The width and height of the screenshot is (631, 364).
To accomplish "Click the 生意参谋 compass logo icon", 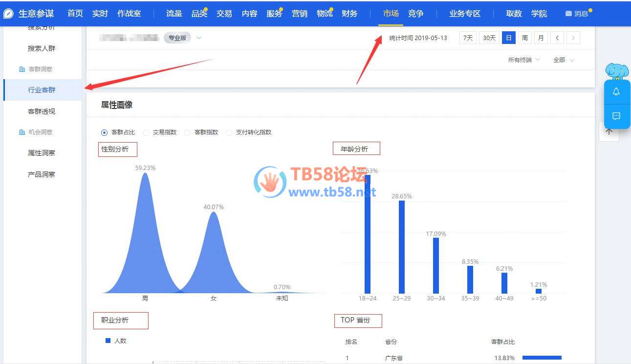I will point(8,14).
